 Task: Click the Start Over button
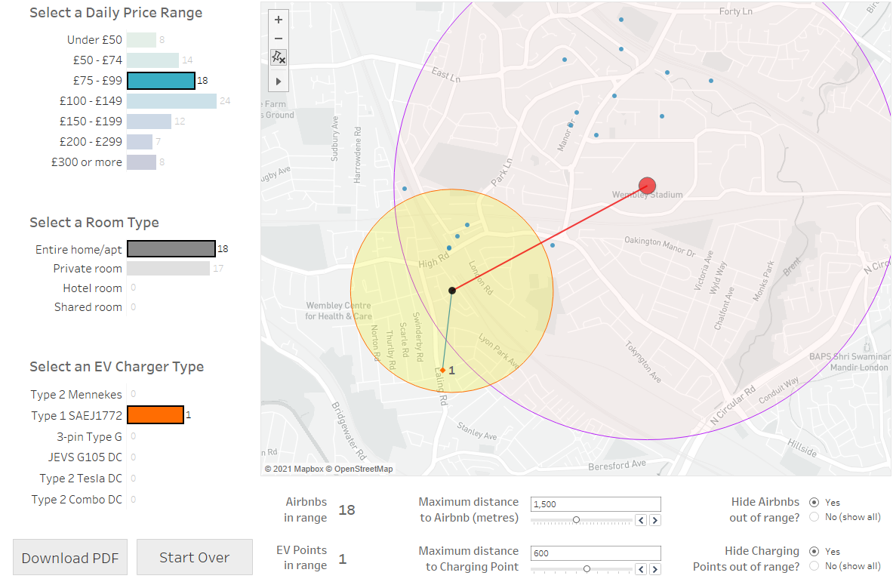[x=194, y=558]
